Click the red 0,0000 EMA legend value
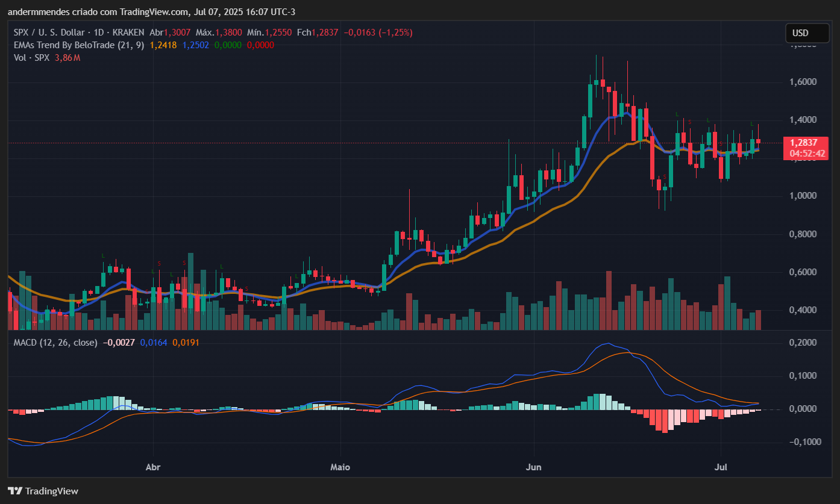The height and width of the screenshot is (504, 840). tap(260, 45)
